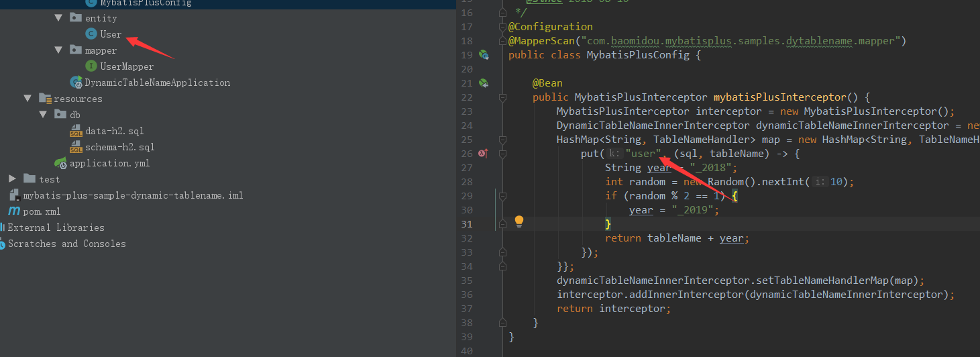Click the UserMapper interface icon

tap(91, 66)
